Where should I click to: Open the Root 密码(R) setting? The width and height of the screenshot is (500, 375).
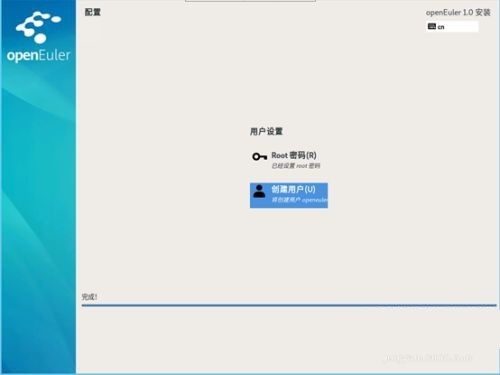[x=286, y=160]
